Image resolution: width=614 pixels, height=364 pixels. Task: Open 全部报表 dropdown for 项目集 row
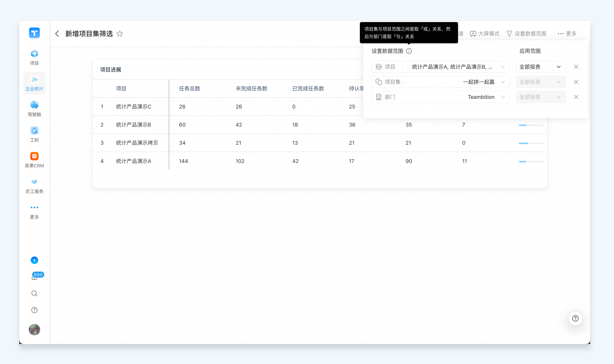point(541,82)
